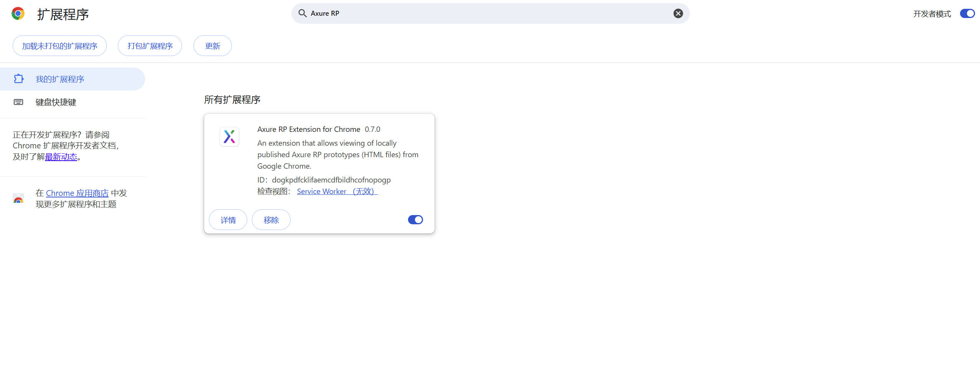Image resolution: width=980 pixels, height=383 pixels.
Task: Open 键盘快捷键 sidebar section
Action: tap(73, 102)
